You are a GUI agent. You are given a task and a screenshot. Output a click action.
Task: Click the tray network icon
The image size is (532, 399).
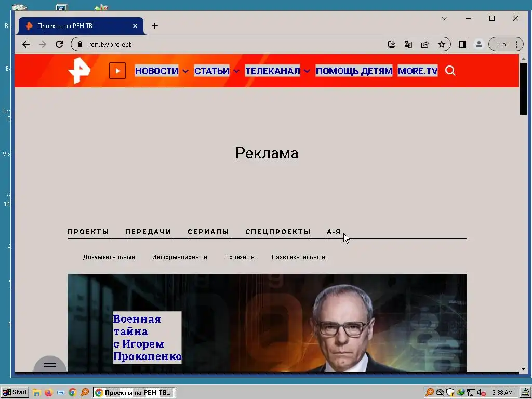pos(471,393)
